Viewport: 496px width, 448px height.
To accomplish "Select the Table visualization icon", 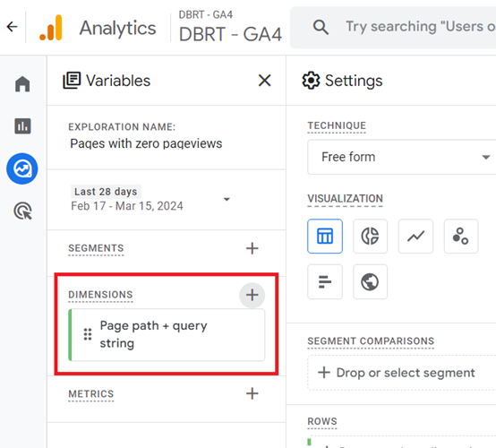I will pyautogui.click(x=325, y=237).
